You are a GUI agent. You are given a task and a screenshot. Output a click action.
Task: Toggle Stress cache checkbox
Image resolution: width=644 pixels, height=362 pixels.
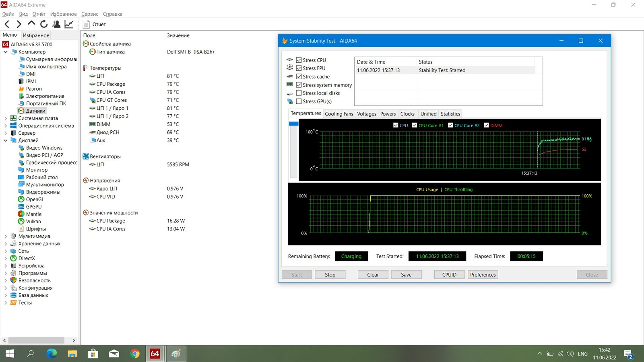click(x=299, y=76)
